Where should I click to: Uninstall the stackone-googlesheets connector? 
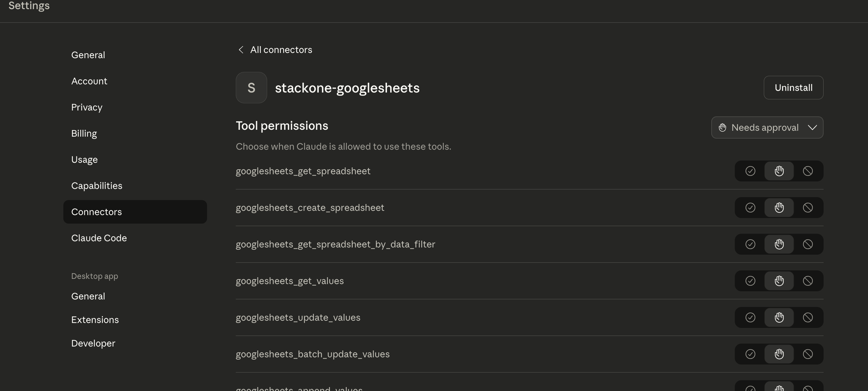[x=794, y=87]
